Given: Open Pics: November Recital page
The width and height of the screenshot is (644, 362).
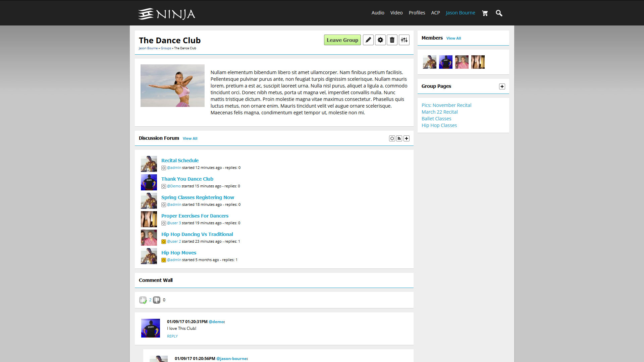Looking at the screenshot, I should point(446,105).
